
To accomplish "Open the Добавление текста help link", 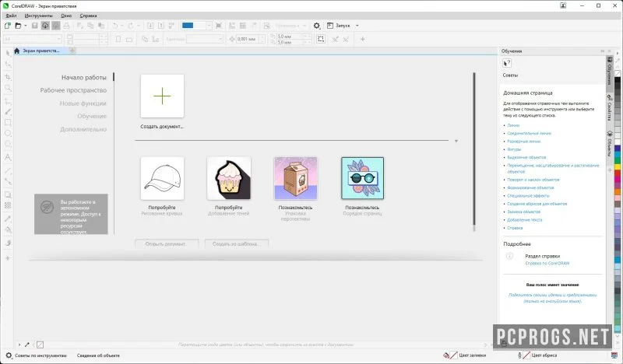I will pos(524,219).
